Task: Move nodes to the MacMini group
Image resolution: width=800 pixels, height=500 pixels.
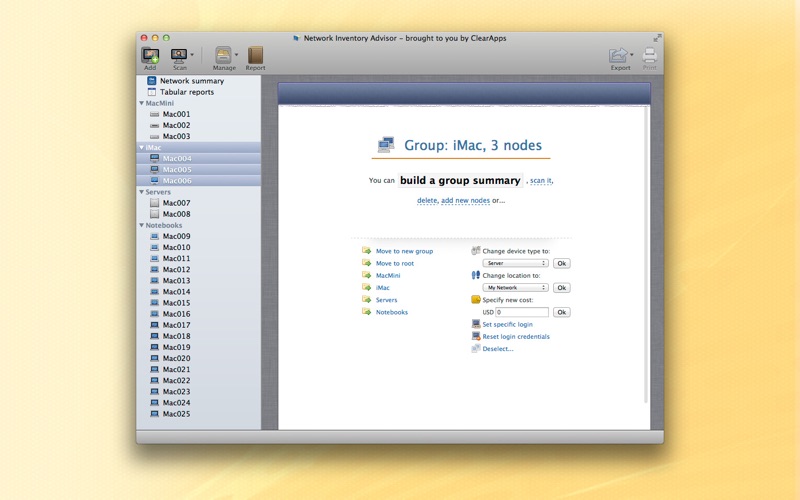Action: click(388, 276)
